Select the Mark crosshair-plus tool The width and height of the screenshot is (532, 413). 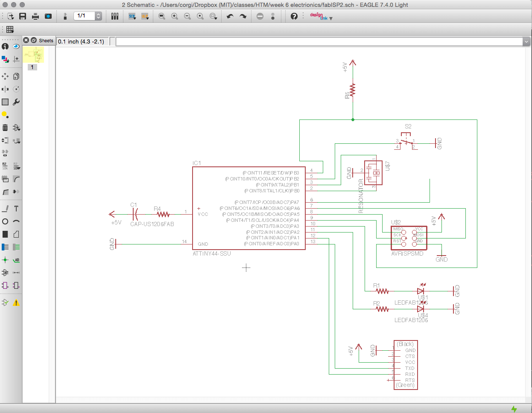point(16,59)
